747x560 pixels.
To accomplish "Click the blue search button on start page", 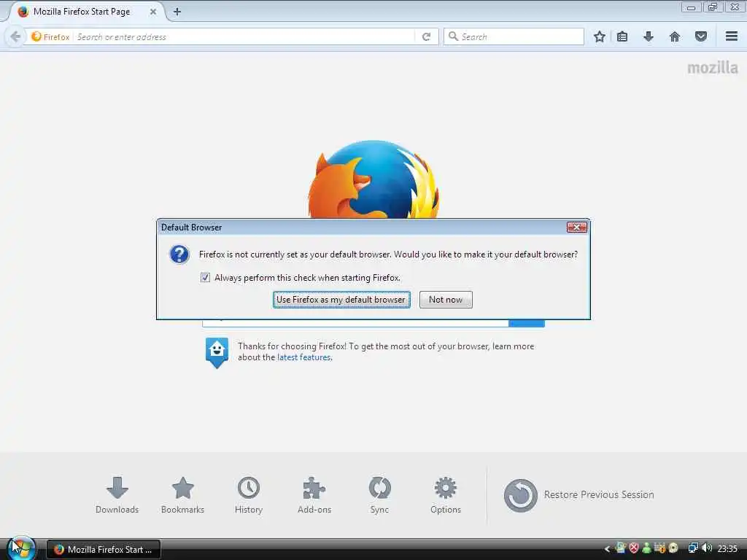I will tap(527, 323).
